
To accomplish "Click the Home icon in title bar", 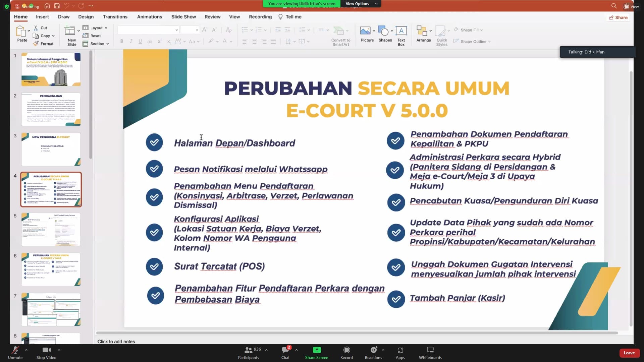I will 47,6.
